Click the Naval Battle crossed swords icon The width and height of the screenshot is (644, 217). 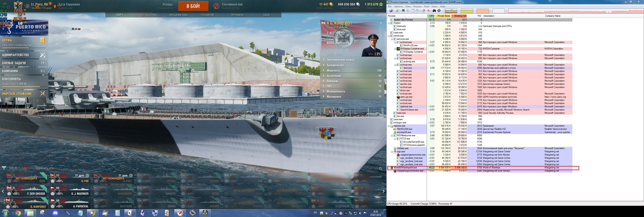click(43, 94)
